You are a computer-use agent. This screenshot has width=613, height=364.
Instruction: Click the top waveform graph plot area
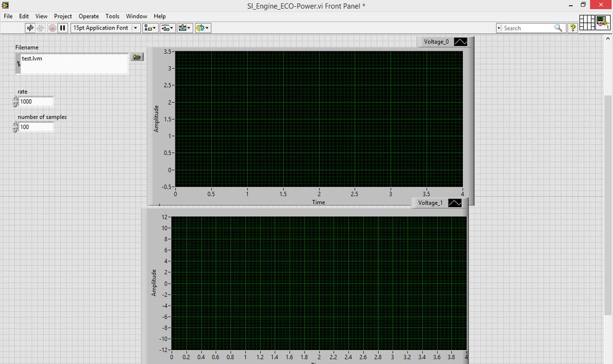(x=318, y=119)
